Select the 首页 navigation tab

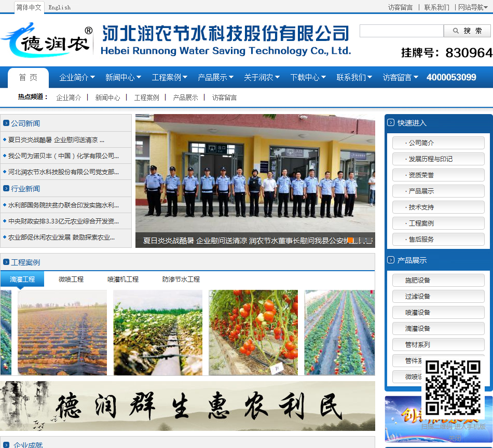[x=29, y=78]
